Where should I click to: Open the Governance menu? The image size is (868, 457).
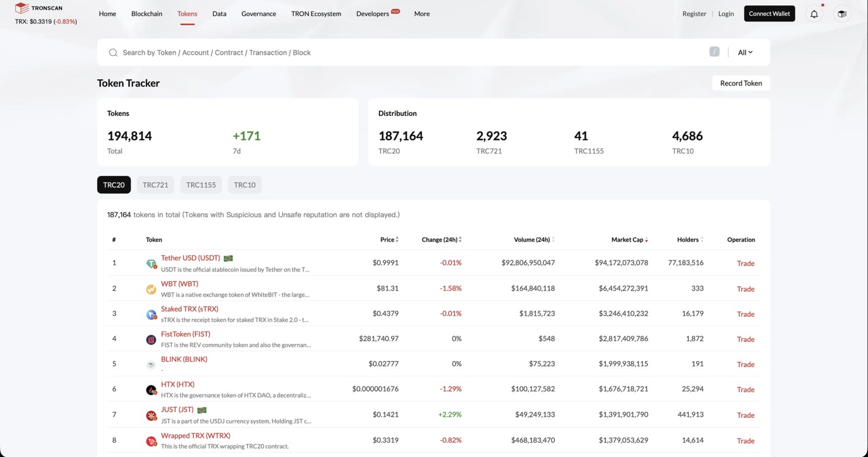pos(259,14)
